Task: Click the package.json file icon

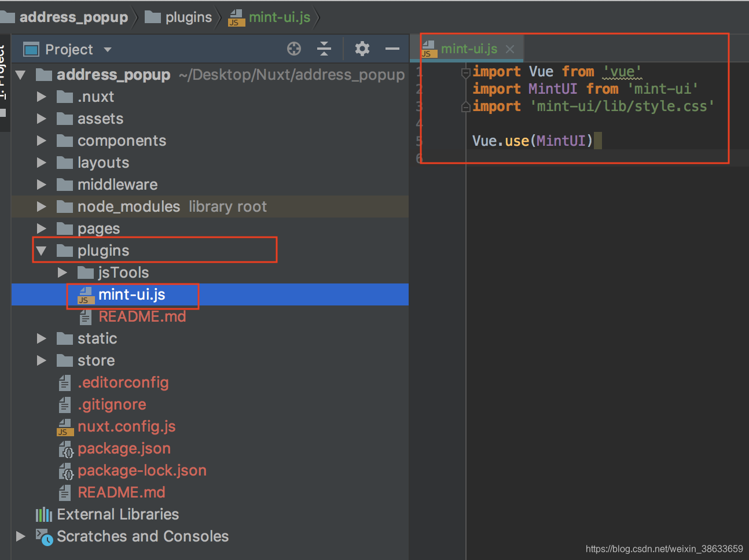Action: click(65, 449)
